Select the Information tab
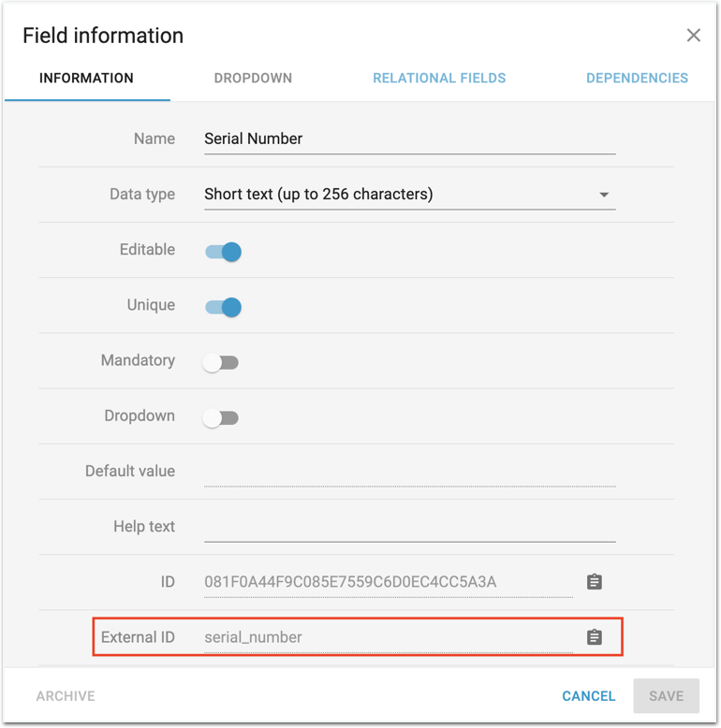721x728 pixels. click(x=86, y=79)
